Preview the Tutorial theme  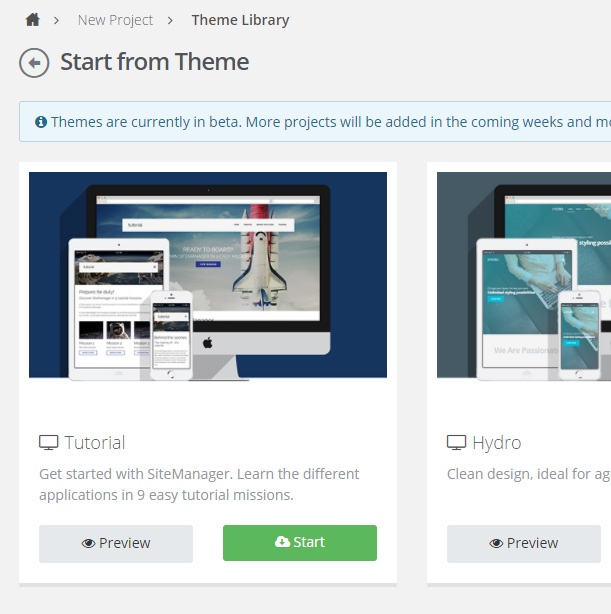click(116, 544)
